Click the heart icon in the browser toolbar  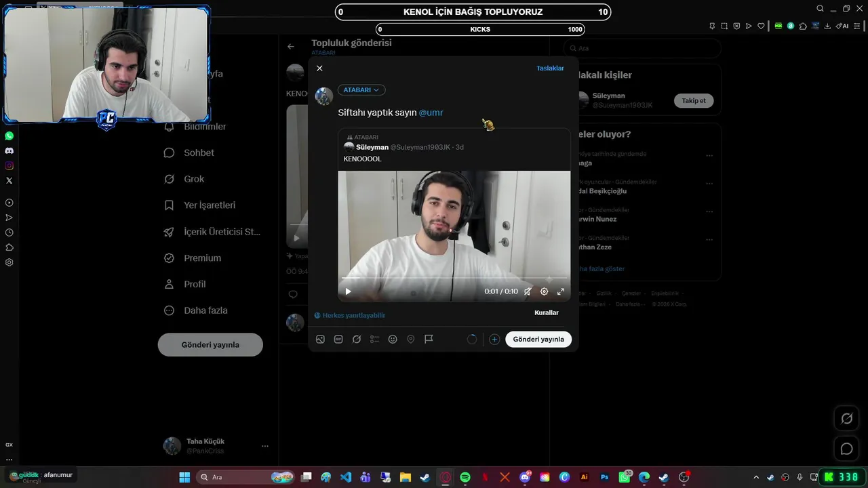(x=761, y=26)
